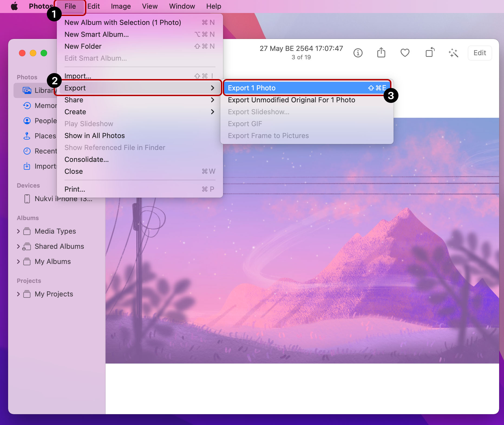The height and width of the screenshot is (425, 504).
Task: Choose Print… from File menu
Action: click(75, 189)
